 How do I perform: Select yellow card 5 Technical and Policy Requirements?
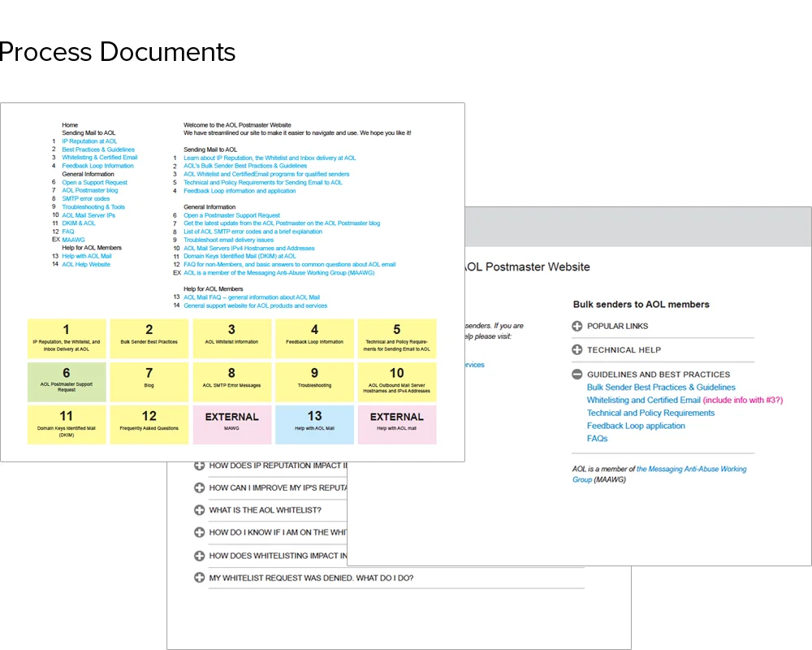click(397, 339)
